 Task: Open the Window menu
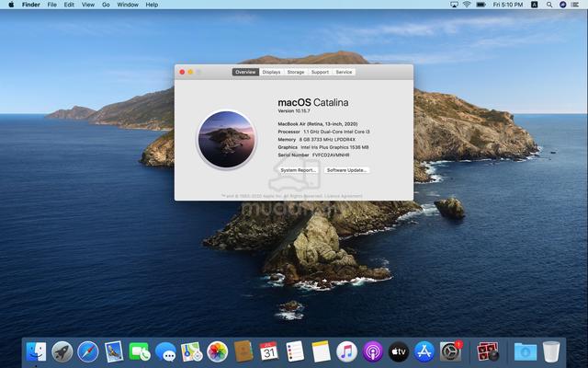(128, 5)
